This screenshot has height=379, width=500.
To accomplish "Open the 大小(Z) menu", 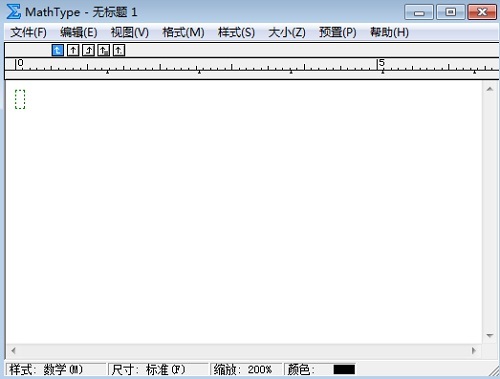I will click(x=287, y=32).
